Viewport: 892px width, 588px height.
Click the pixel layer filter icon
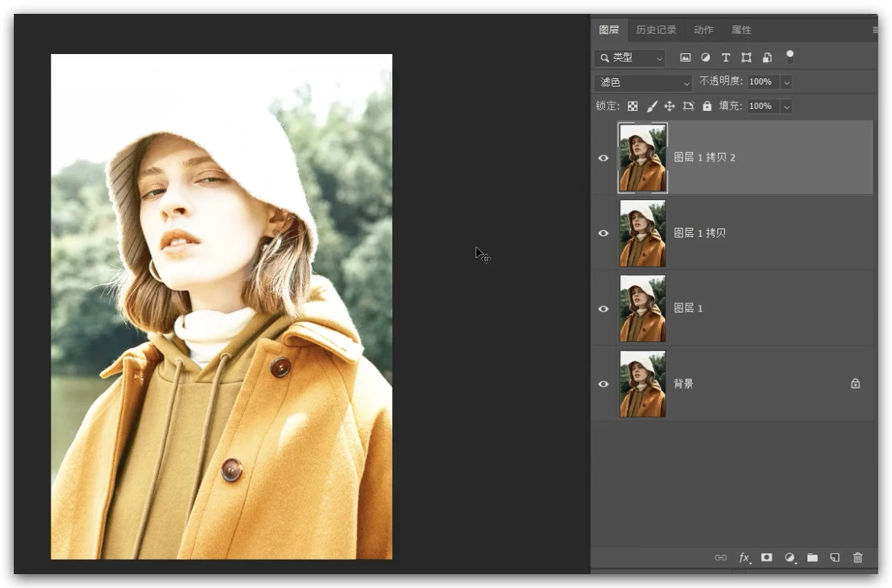tap(685, 58)
